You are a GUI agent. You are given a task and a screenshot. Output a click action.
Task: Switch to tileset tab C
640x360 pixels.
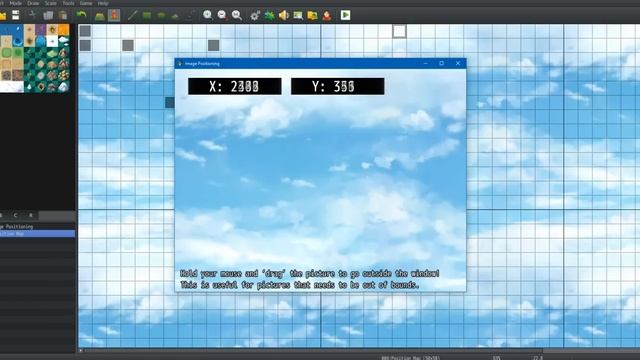click(x=16, y=215)
